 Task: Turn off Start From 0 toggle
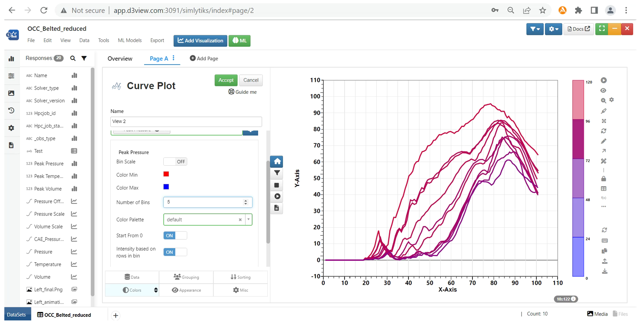click(175, 236)
